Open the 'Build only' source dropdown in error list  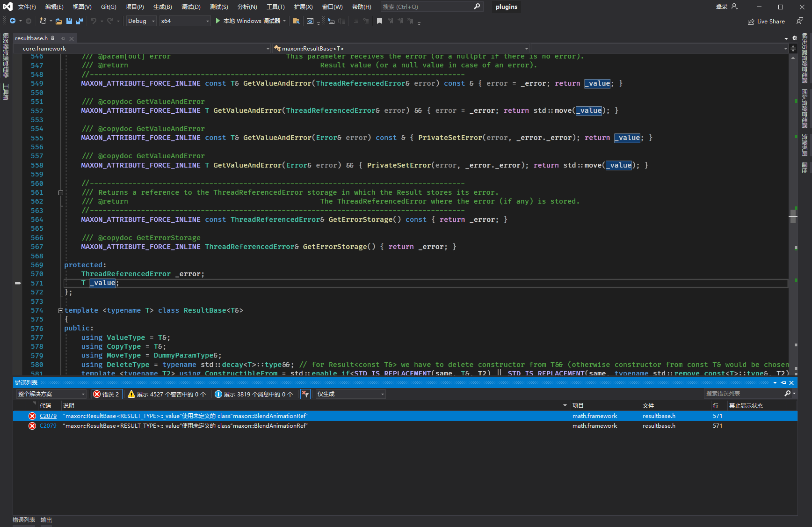(351, 394)
